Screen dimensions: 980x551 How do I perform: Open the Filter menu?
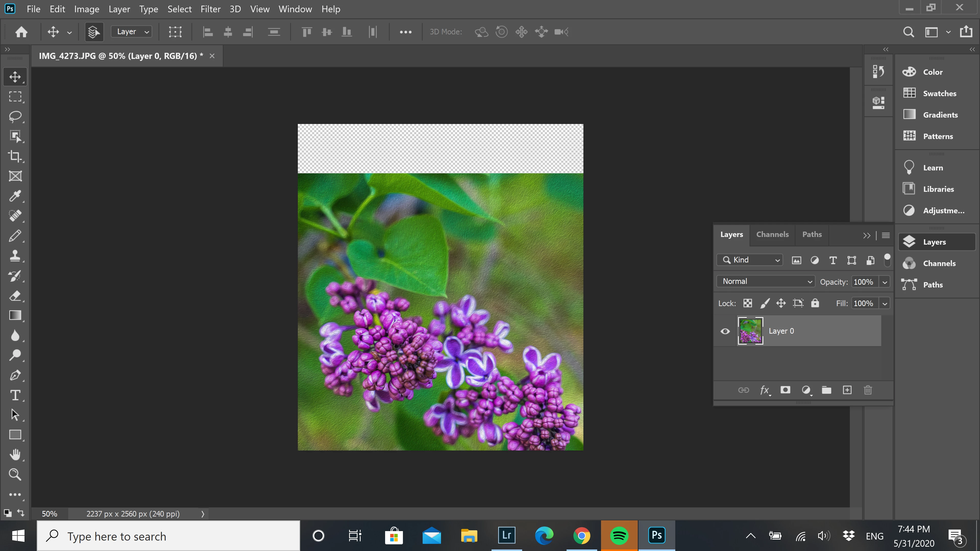[x=210, y=9]
